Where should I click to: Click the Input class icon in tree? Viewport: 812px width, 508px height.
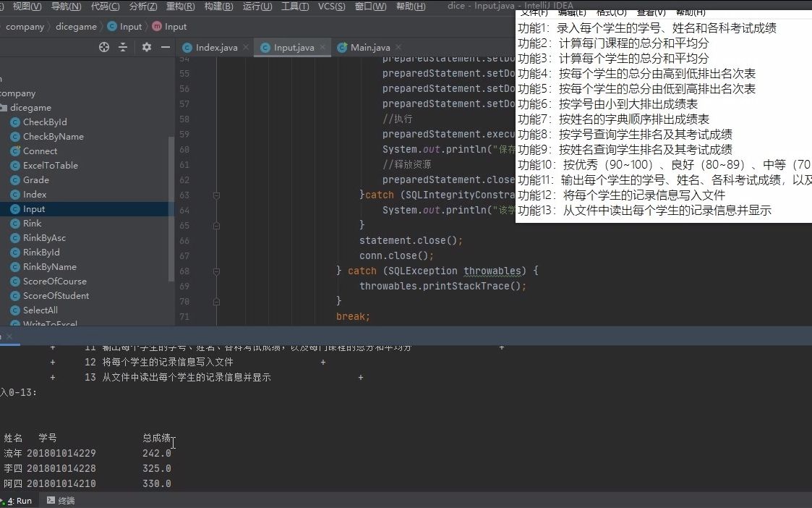[17, 208]
